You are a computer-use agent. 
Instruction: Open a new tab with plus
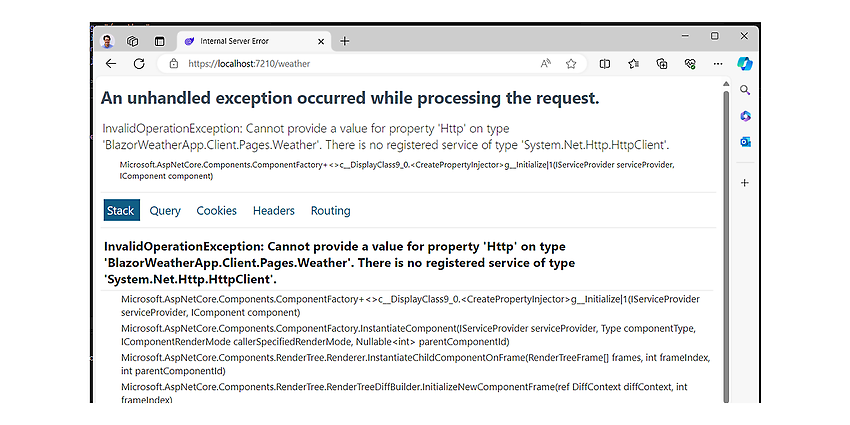[x=344, y=41]
